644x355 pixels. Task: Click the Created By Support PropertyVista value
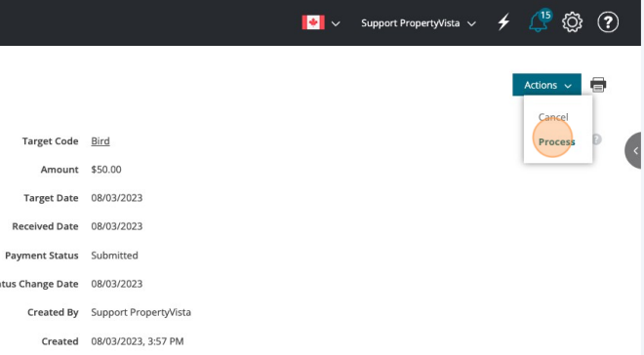pyautogui.click(x=141, y=312)
